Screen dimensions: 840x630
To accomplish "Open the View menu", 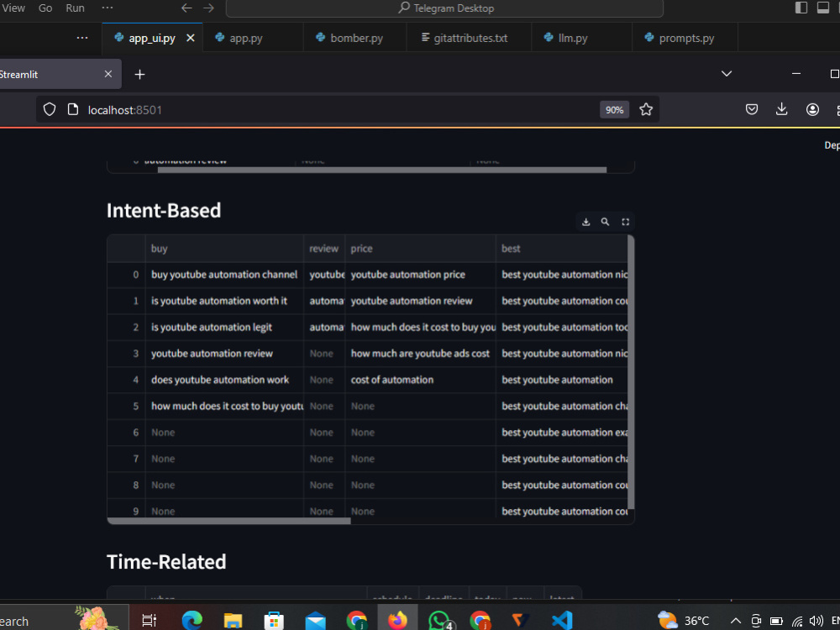I will [13, 8].
